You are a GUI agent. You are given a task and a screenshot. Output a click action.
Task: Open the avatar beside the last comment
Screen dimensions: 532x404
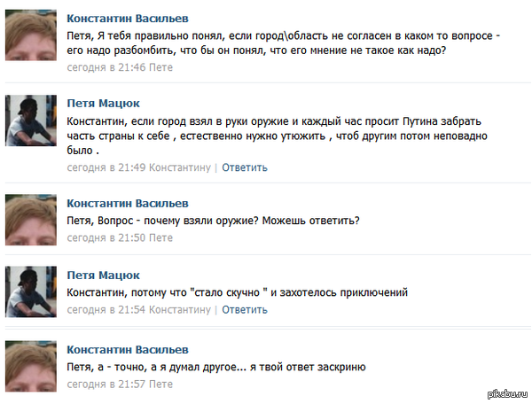point(32,366)
